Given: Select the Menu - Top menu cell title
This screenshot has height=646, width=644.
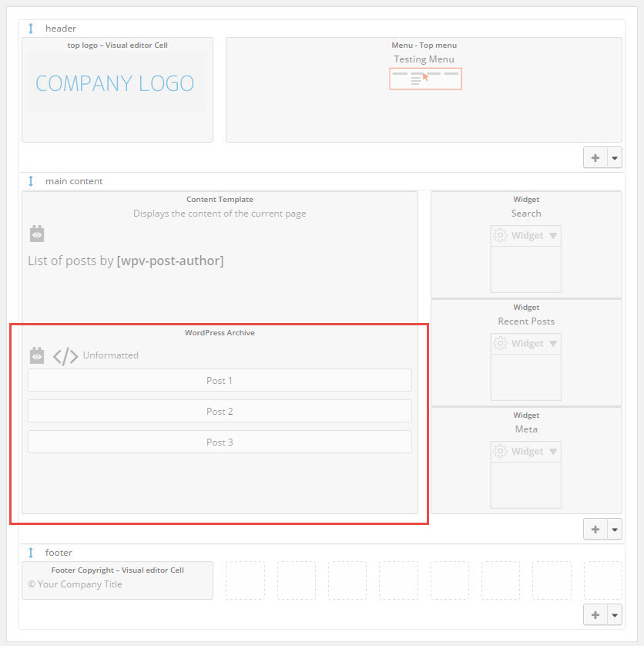Looking at the screenshot, I should point(424,45).
